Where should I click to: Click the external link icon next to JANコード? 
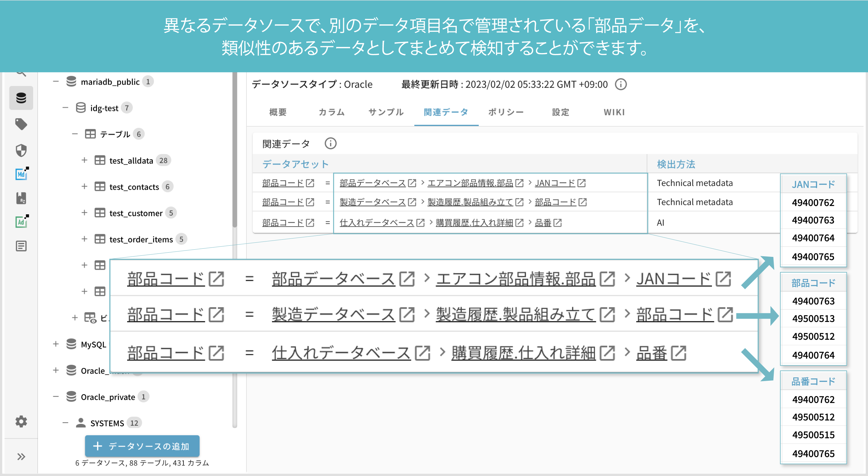coord(581,183)
